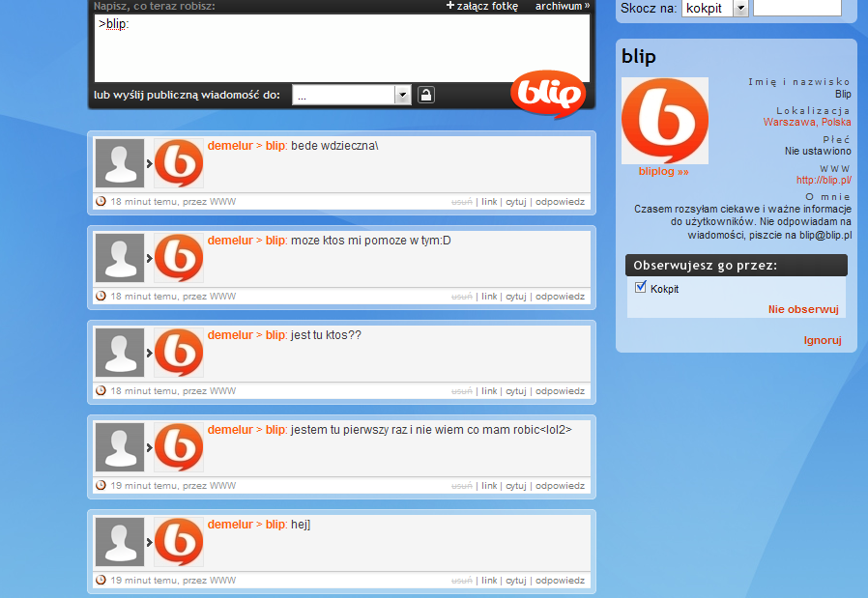Click '19 minut temu, przez WWW' on 'hej]' message
This screenshot has height=598, width=868.
173,581
